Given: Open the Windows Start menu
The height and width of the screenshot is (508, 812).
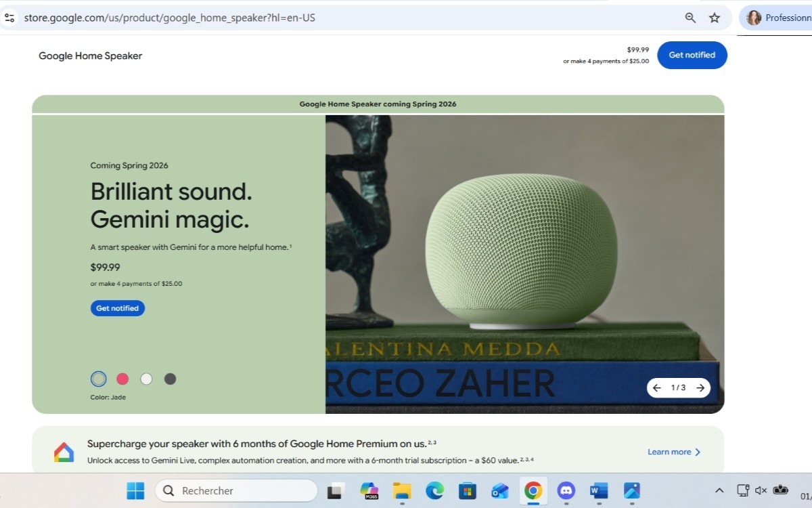Looking at the screenshot, I should tap(135, 490).
